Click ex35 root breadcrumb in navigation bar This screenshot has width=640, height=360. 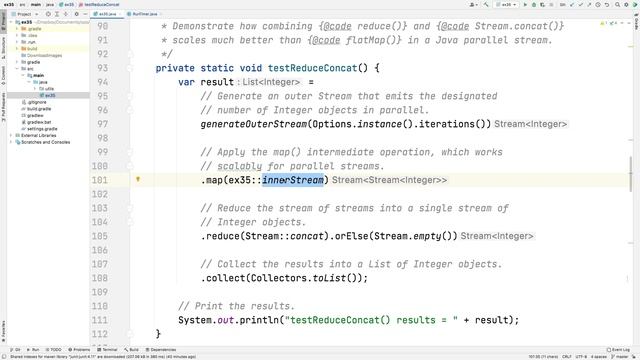9,4
